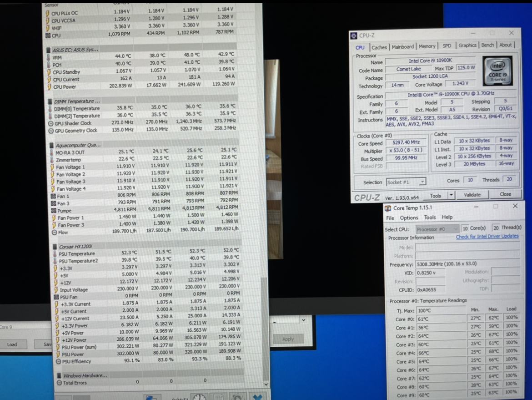This screenshot has width=532, height=400.
Task: Follow the Check for Intel Driver Updates link
Action: (487, 236)
